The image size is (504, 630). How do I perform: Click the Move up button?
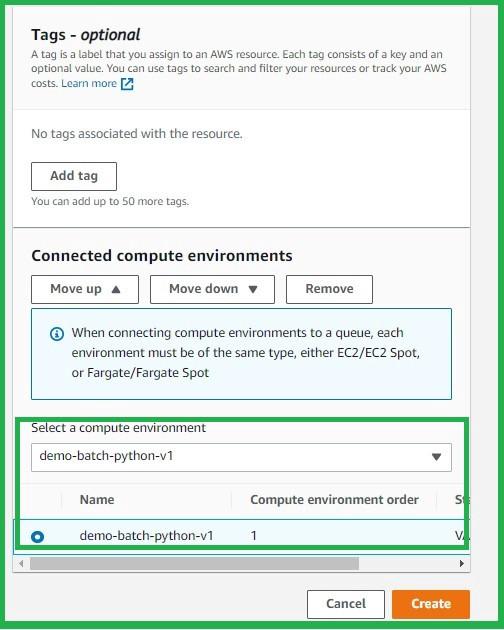click(x=85, y=289)
